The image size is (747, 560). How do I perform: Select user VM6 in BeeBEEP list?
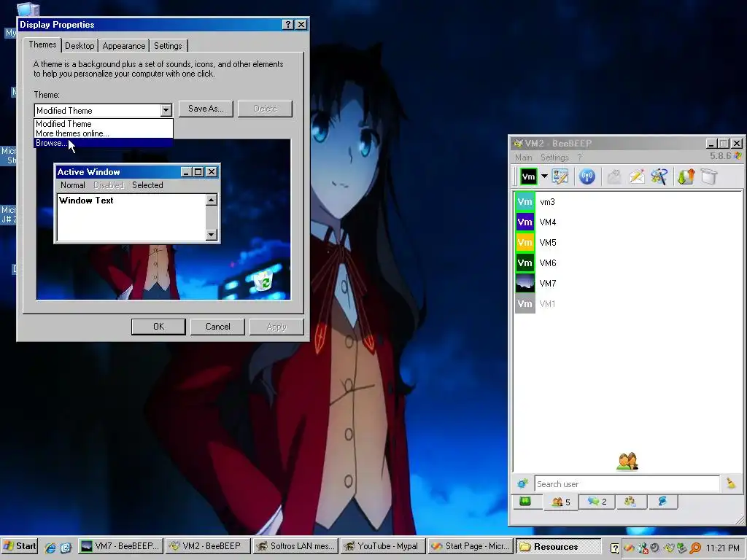pyautogui.click(x=628, y=262)
